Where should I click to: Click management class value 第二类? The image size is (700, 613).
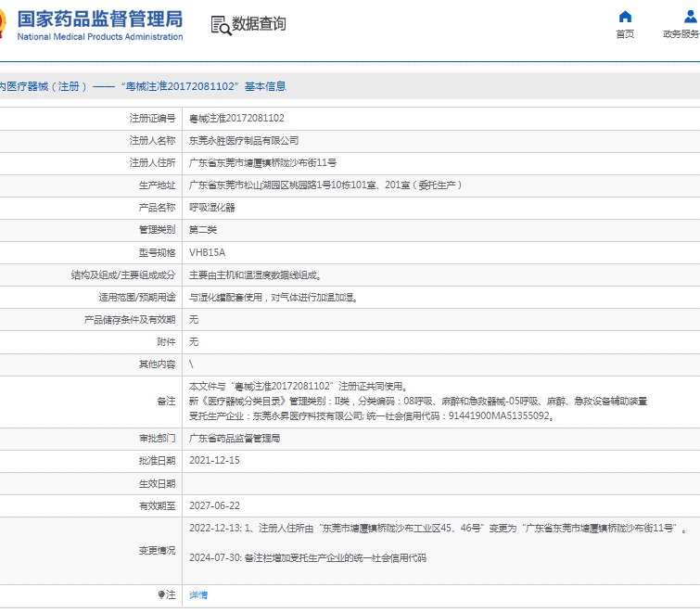pos(203,230)
